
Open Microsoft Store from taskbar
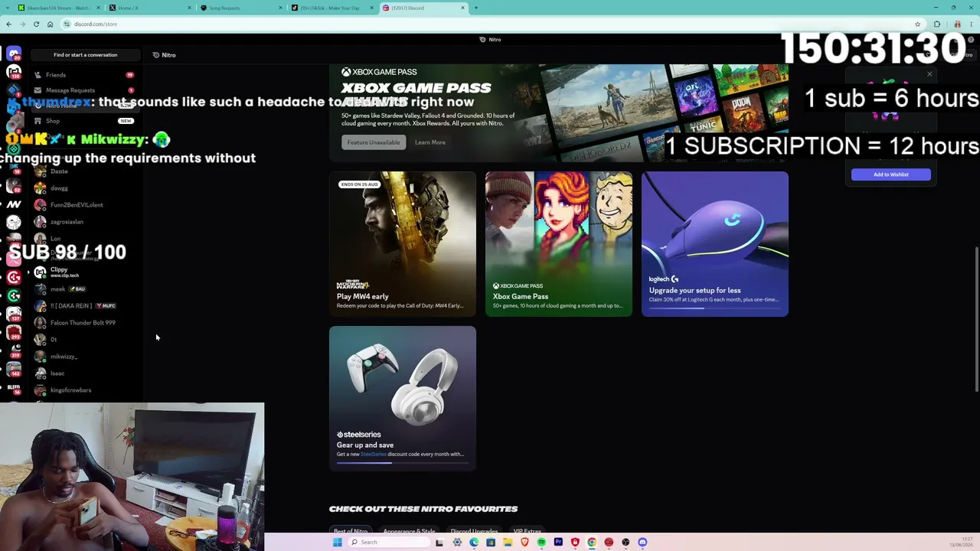[x=491, y=543]
